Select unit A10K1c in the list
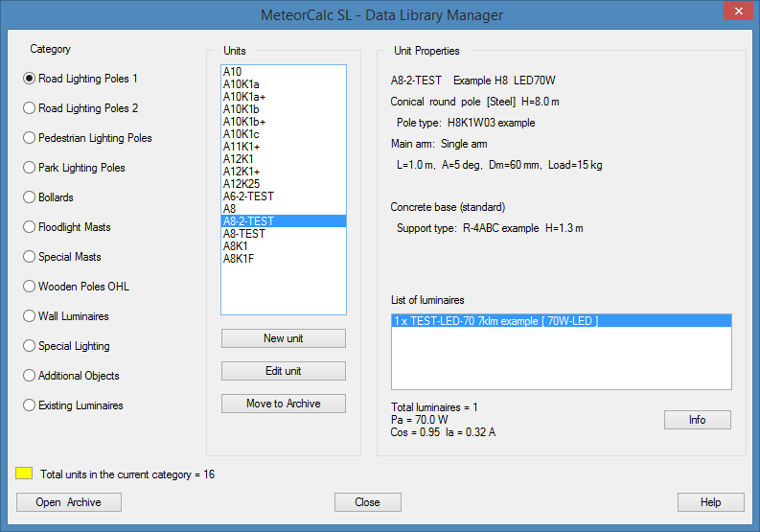This screenshot has height=532, width=760. tap(284, 134)
